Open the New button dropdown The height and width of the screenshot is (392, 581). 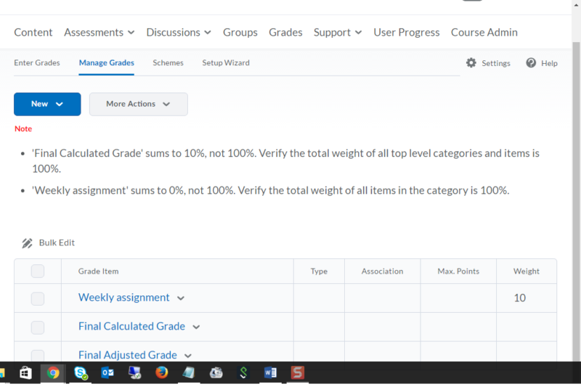point(47,104)
